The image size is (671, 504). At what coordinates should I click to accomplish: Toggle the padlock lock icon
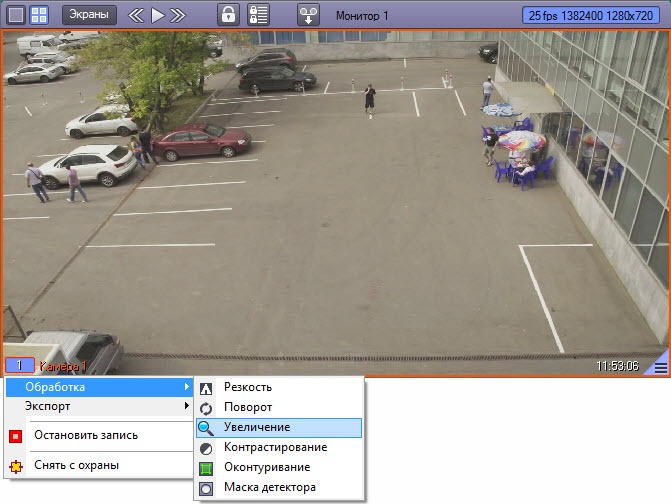pos(228,15)
